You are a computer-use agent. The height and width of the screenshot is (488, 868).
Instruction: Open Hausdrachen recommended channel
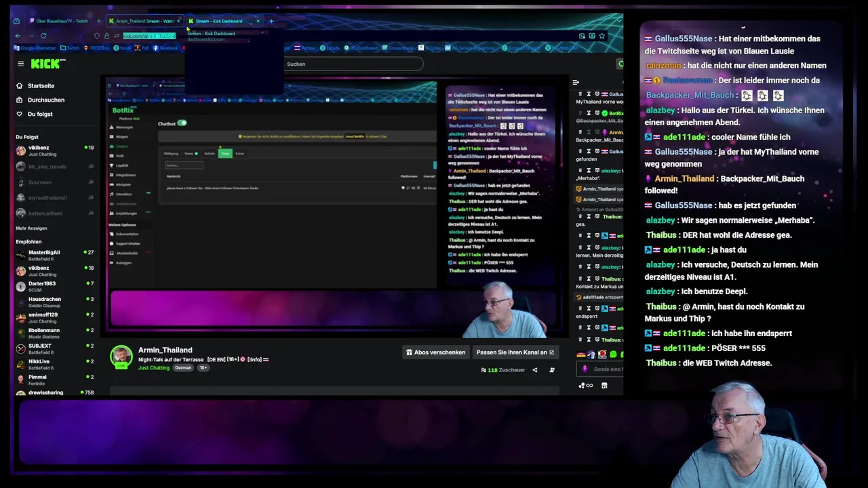point(54,302)
